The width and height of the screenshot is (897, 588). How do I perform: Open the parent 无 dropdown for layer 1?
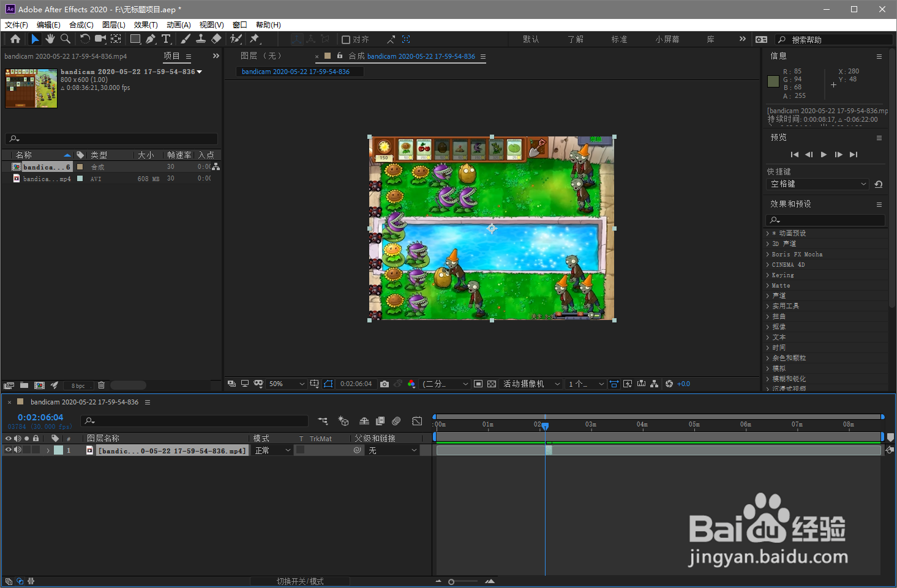(392, 450)
